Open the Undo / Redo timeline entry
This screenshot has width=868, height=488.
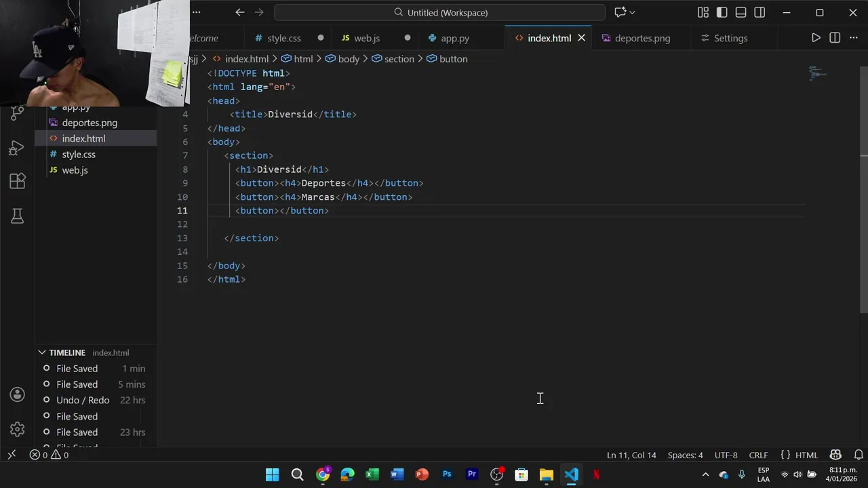[x=96, y=400]
